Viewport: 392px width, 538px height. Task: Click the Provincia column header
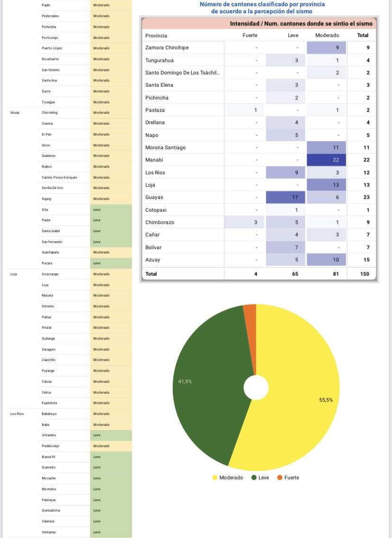[x=156, y=36]
